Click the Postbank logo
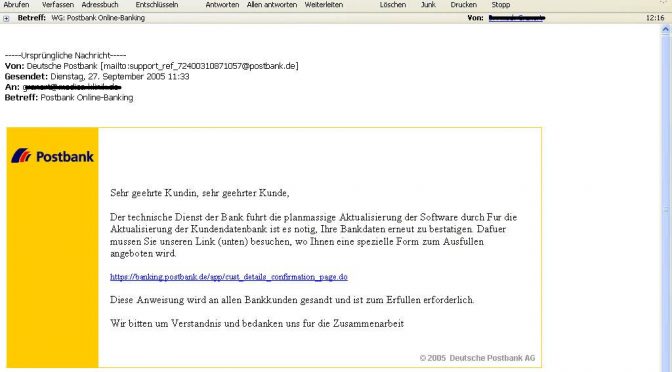This screenshot has width=672, height=372. click(x=52, y=156)
